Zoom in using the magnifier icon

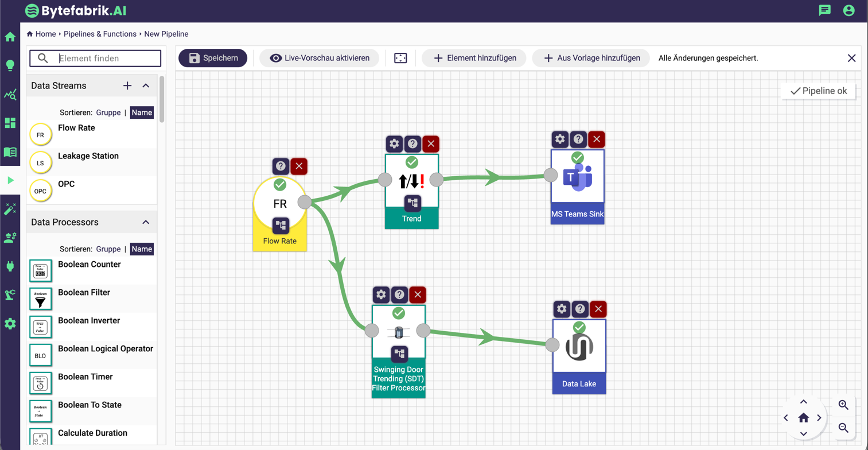point(843,405)
